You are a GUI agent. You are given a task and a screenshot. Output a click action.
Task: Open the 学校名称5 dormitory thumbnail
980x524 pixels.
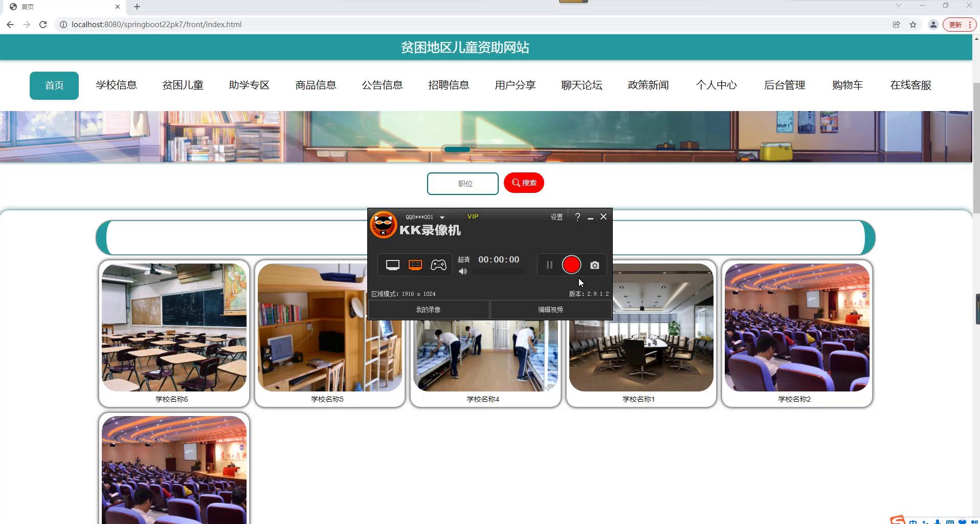[330, 327]
